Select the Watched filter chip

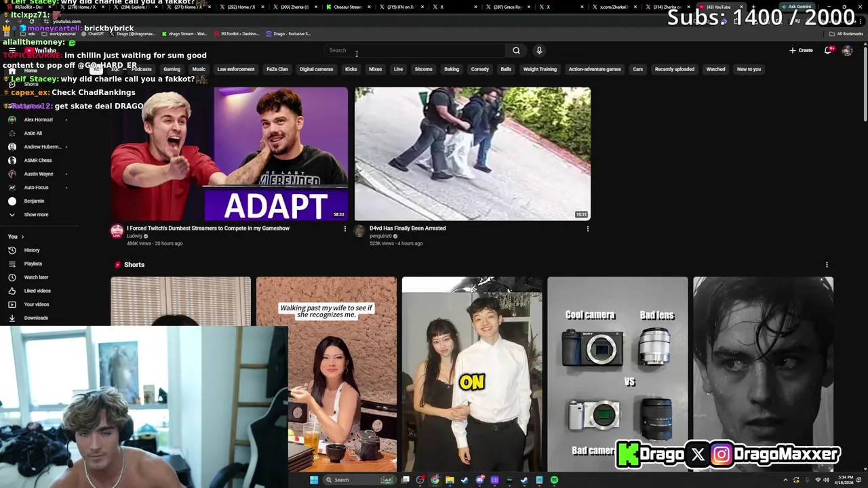715,69
